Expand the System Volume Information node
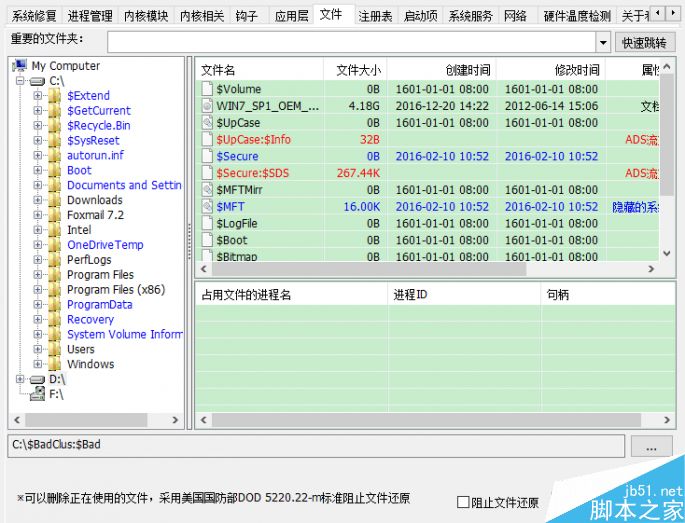The image size is (685, 523). tap(38, 334)
